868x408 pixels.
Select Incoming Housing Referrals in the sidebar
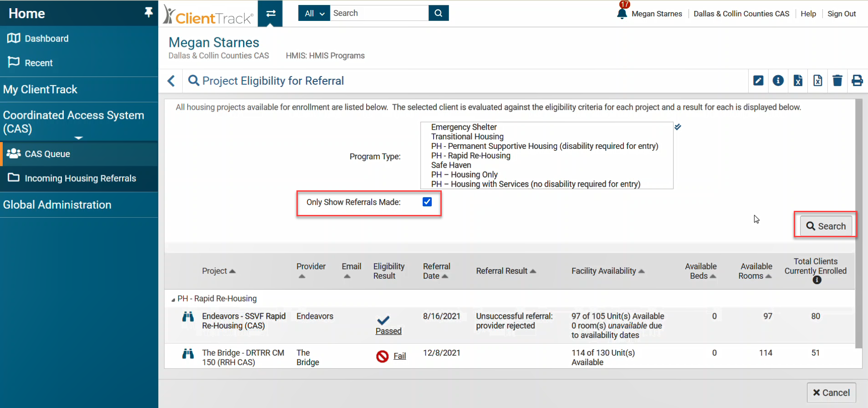click(81, 178)
